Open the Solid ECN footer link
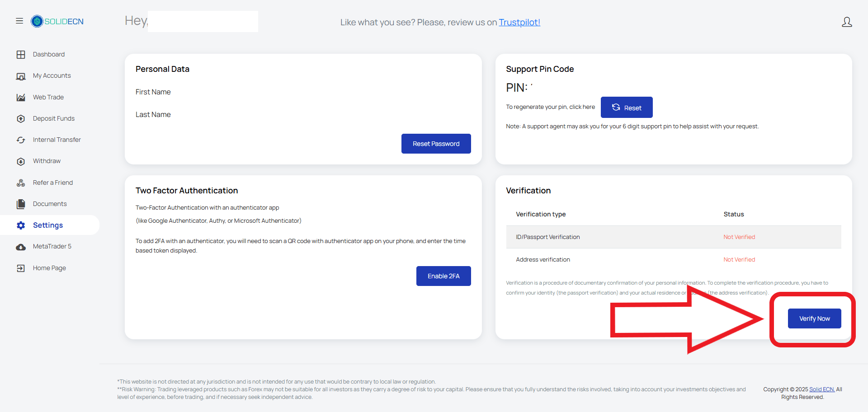The image size is (868, 412). coord(822,389)
